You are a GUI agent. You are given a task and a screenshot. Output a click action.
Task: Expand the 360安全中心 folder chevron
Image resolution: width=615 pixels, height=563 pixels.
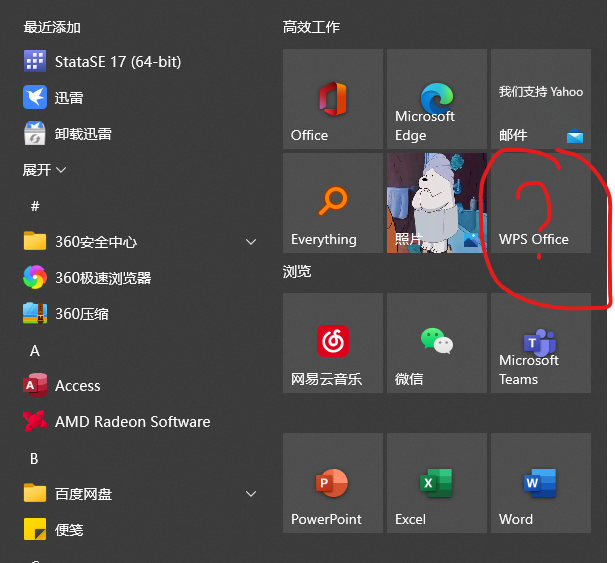pos(251,242)
